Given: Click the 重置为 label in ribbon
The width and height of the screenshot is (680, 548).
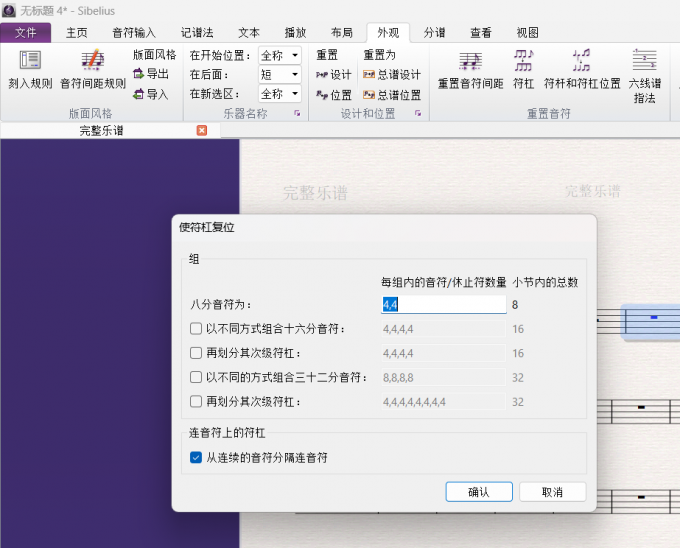Looking at the screenshot, I should 379,55.
